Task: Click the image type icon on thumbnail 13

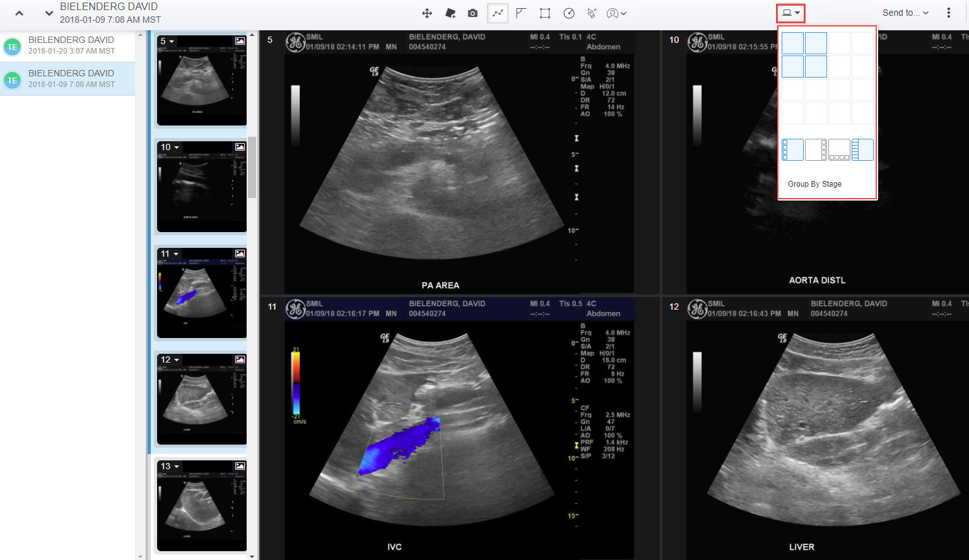Action: [240, 465]
